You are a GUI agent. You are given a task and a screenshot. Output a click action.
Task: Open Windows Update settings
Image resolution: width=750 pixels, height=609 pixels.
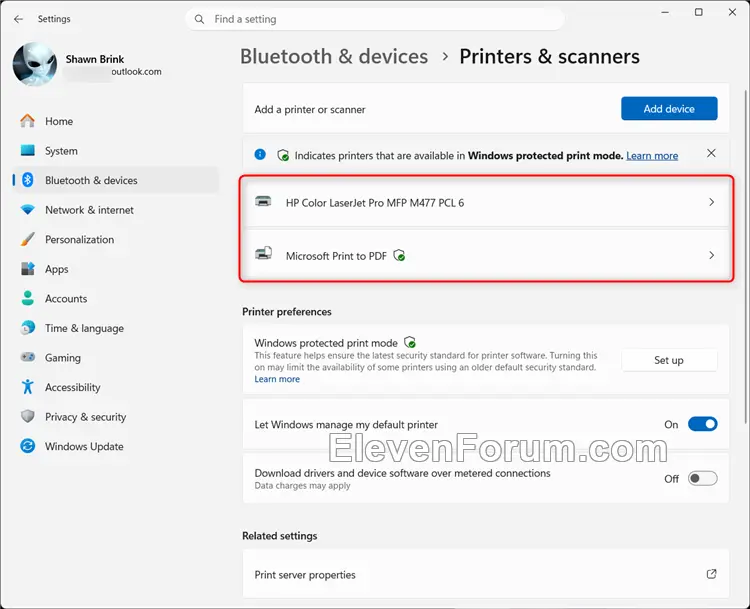pos(115,446)
